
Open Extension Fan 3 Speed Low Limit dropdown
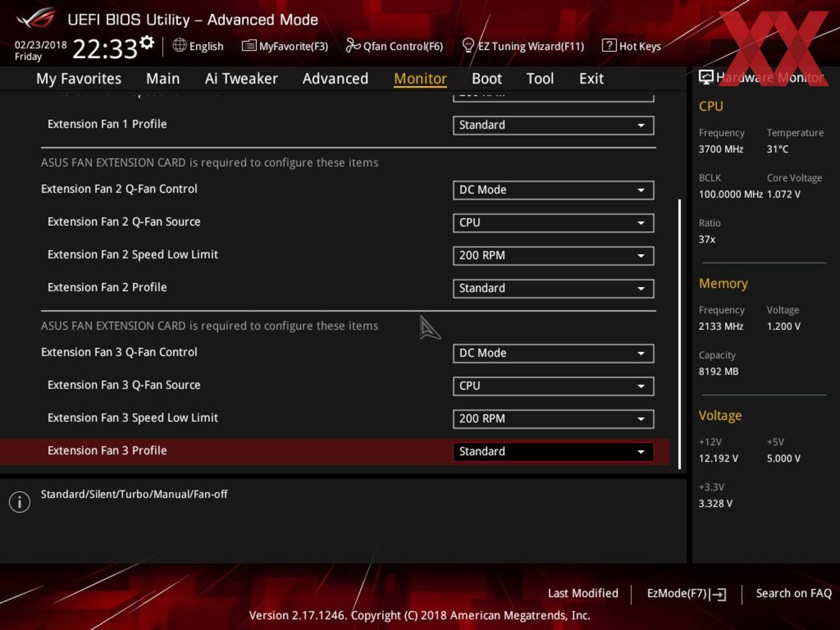pos(553,418)
